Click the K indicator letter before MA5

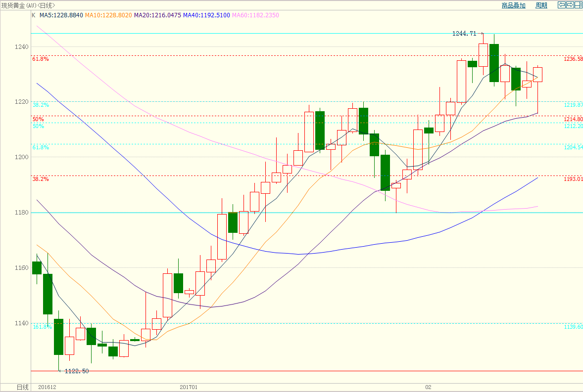coord(34,15)
